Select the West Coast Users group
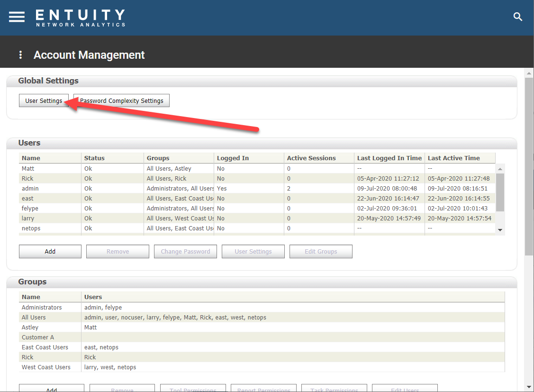 [x=262, y=367]
